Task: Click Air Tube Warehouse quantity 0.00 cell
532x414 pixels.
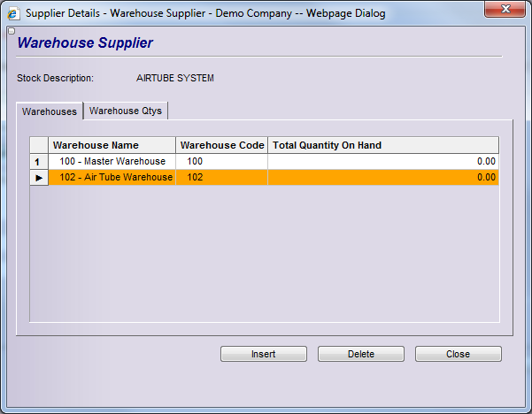Action: click(382, 178)
